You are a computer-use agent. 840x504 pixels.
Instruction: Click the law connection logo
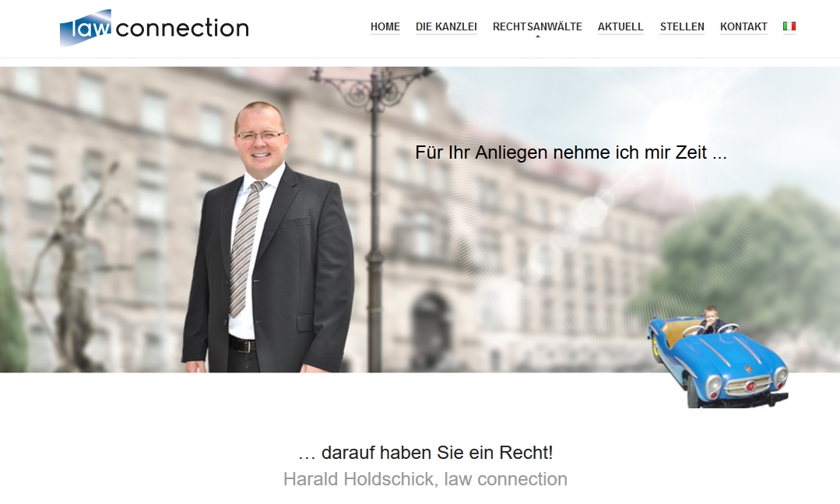(154, 28)
